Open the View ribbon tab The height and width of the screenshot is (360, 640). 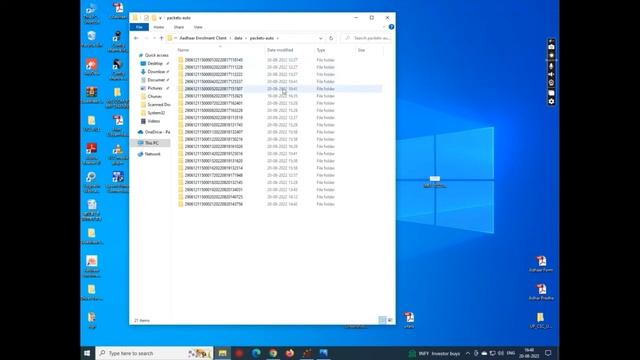click(x=198, y=27)
